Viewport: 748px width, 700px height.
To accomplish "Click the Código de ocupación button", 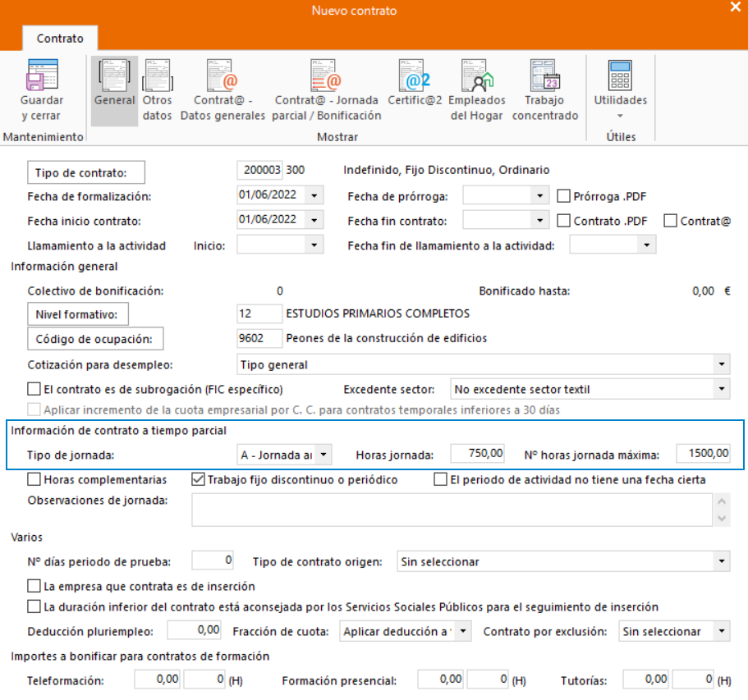I will click(x=94, y=339).
